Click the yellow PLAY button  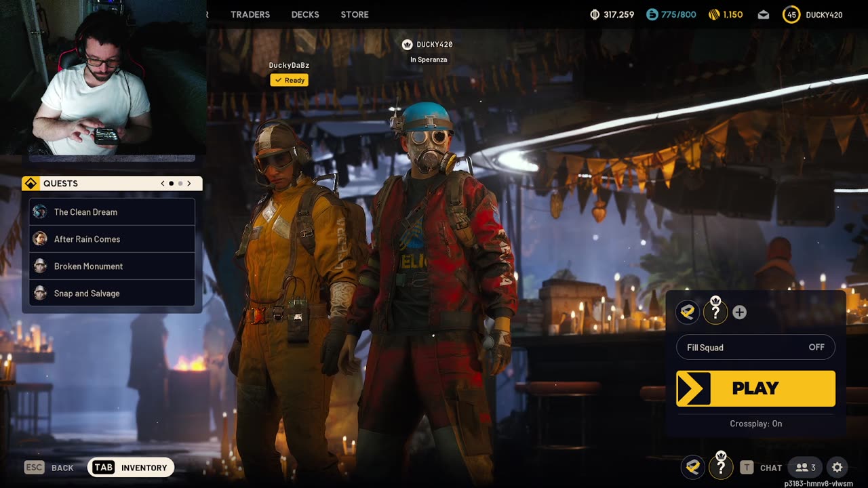[755, 388]
